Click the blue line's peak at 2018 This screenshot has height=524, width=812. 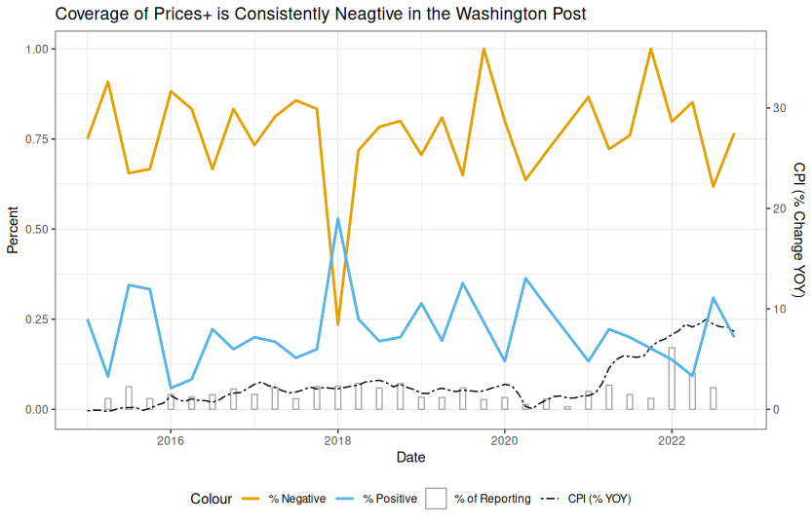coord(337,218)
